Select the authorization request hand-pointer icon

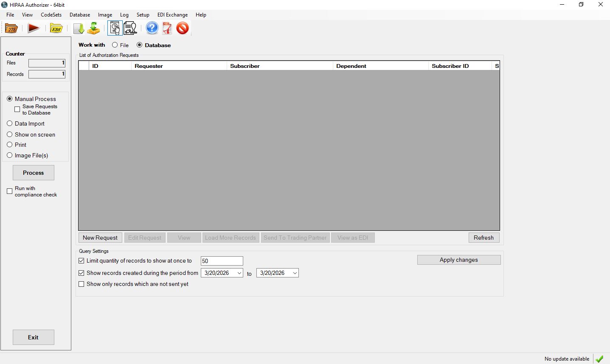(x=115, y=28)
